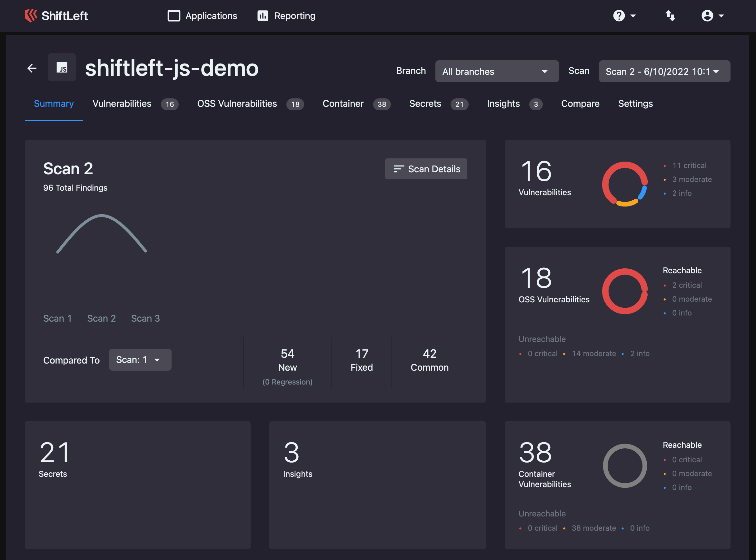Click the 38 moderate unreachable container entry
The width and height of the screenshot is (756, 560).
click(594, 528)
